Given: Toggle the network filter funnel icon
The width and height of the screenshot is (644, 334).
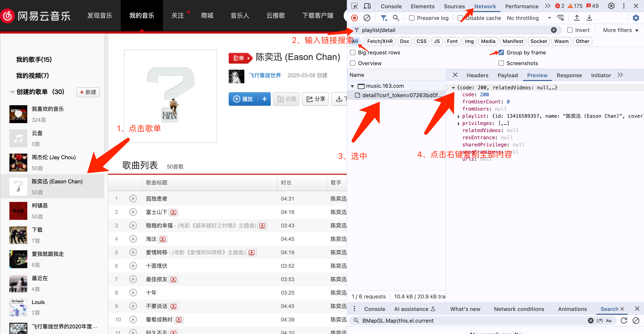Looking at the screenshot, I should [x=384, y=18].
